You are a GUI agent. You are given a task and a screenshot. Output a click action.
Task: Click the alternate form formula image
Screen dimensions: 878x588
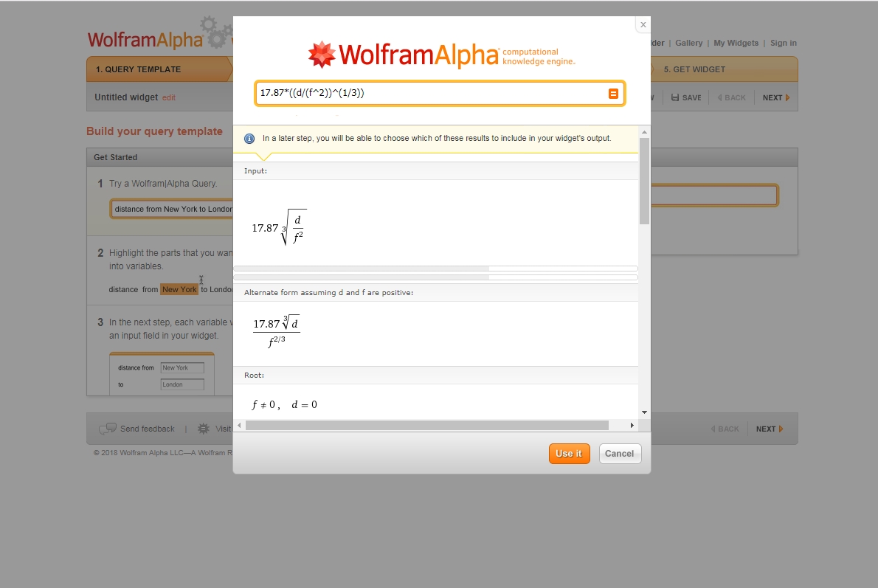tap(277, 331)
